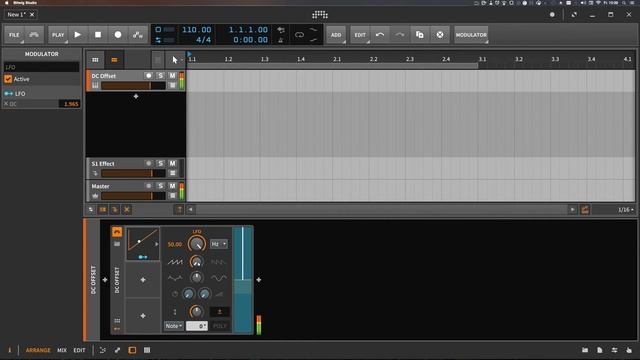The height and width of the screenshot is (360, 640).
Task: Toggle the arranger loop button
Action: pyautogui.click(x=299, y=35)
